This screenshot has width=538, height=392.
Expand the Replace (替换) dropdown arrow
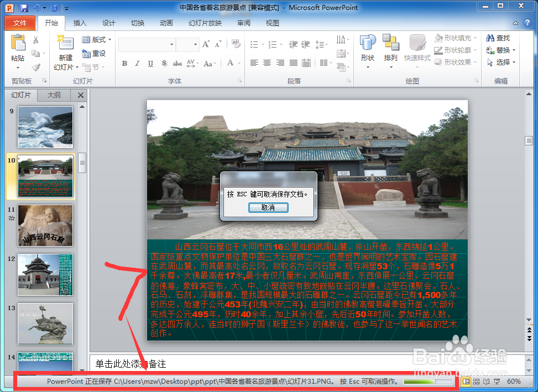pos(514,50)
